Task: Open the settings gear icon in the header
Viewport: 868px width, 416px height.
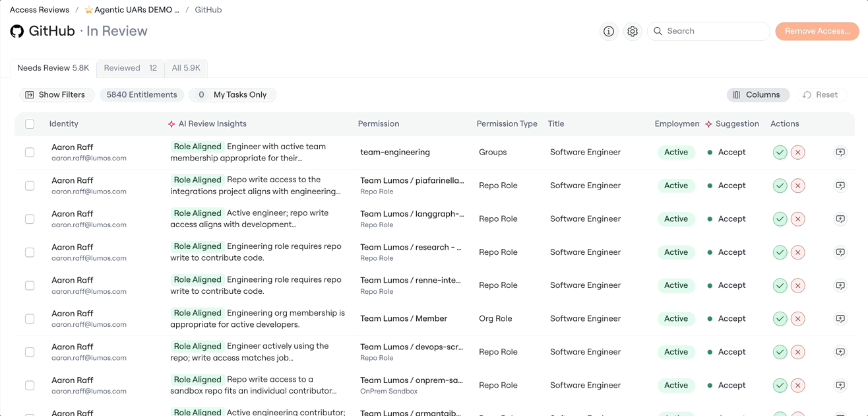Action: pos(633,31)
